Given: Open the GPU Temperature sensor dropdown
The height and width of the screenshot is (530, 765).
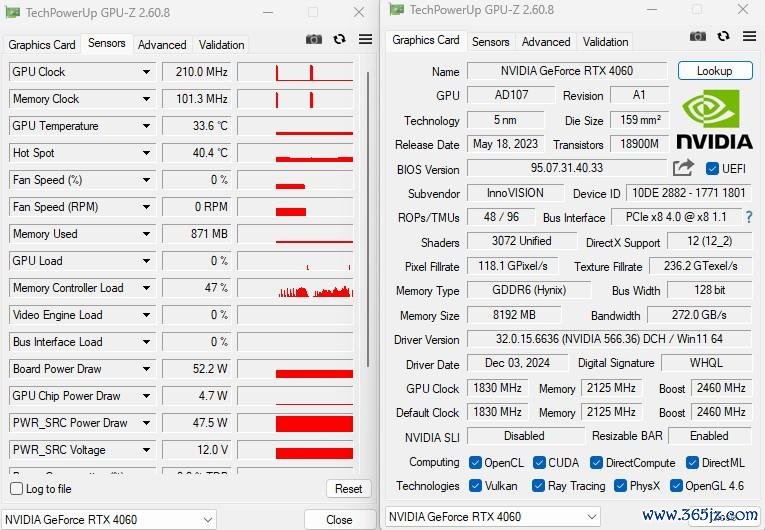Looking at the screenshot, I should click(x=146, y=126).
